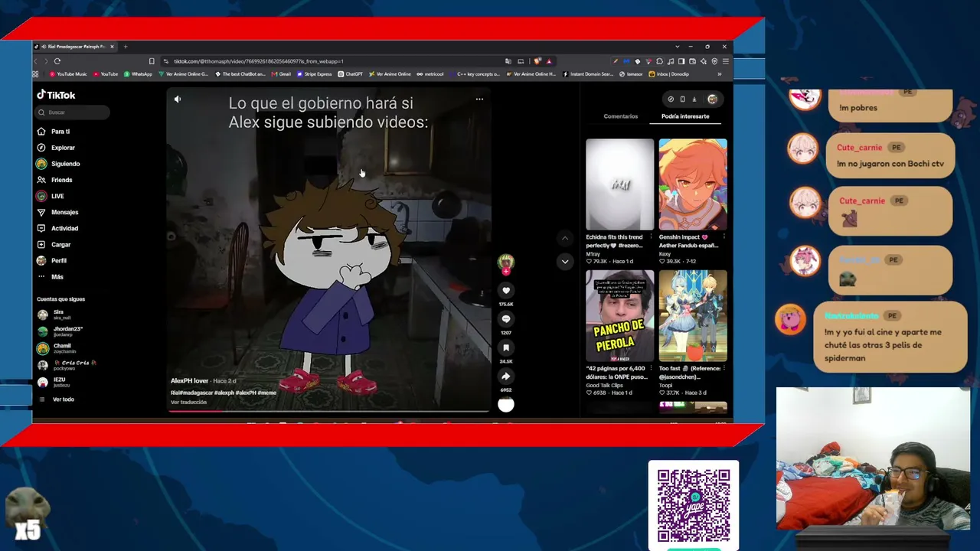Open comments using the speech bubble icon
980x551 pixels.
[506, 319]
